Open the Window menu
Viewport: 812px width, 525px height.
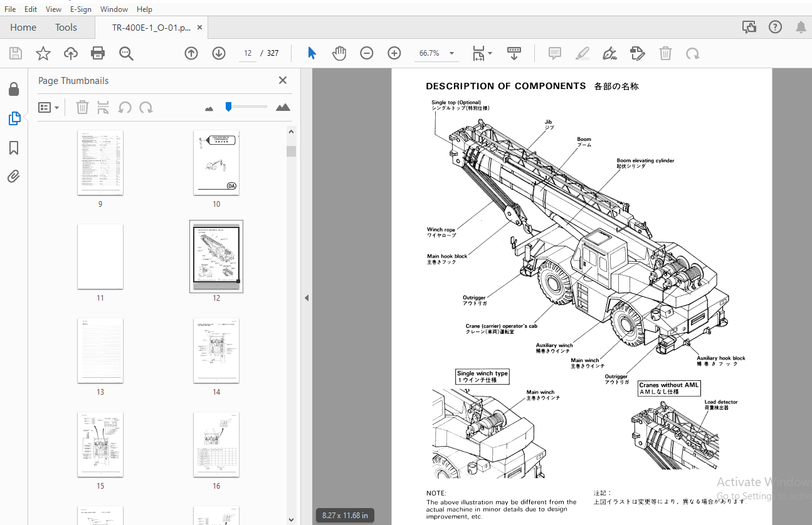pos(114,9)
